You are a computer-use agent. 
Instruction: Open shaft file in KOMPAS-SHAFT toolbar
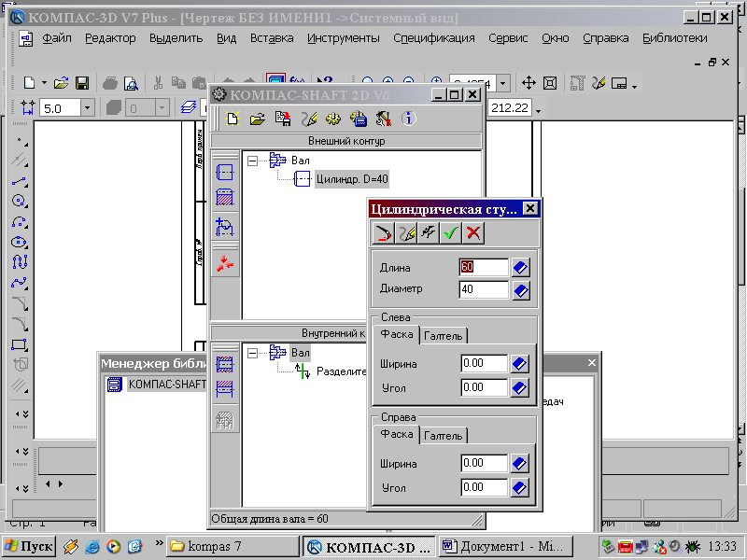pyautogui.click(x=258, y=119)
